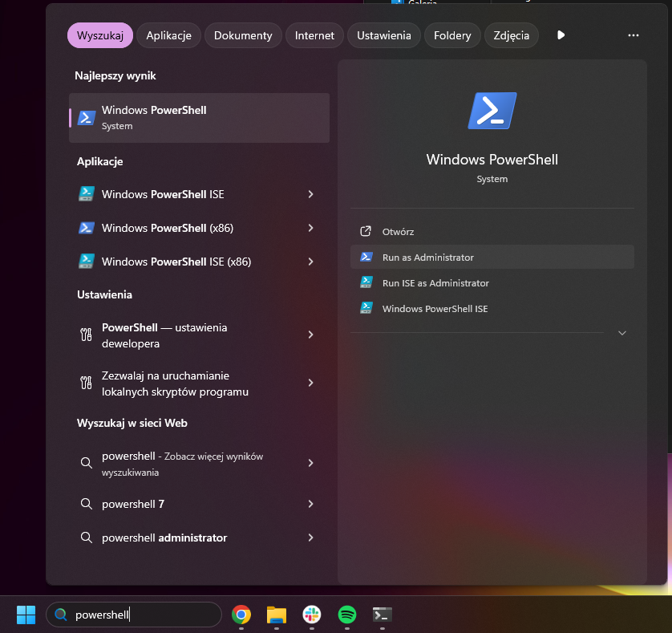Select Windows PowerShell (x86) result text
Screen dimensions: 672x633
(167, 228)
